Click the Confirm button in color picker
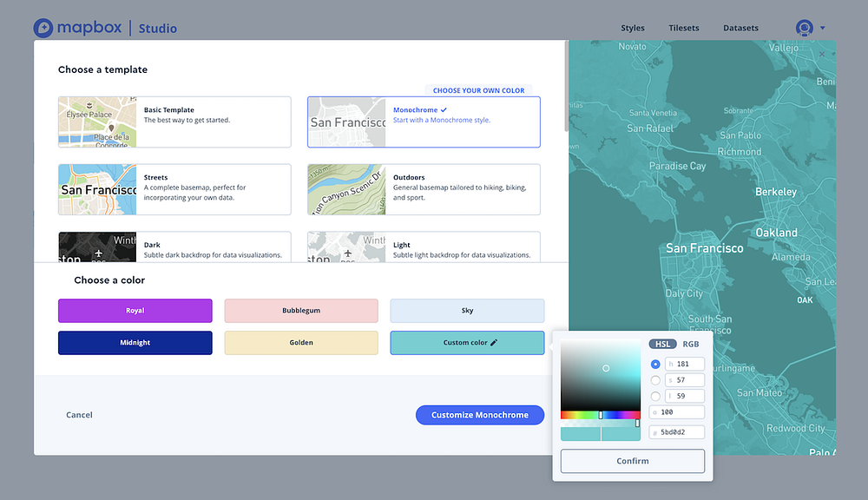 click(633, 461)
